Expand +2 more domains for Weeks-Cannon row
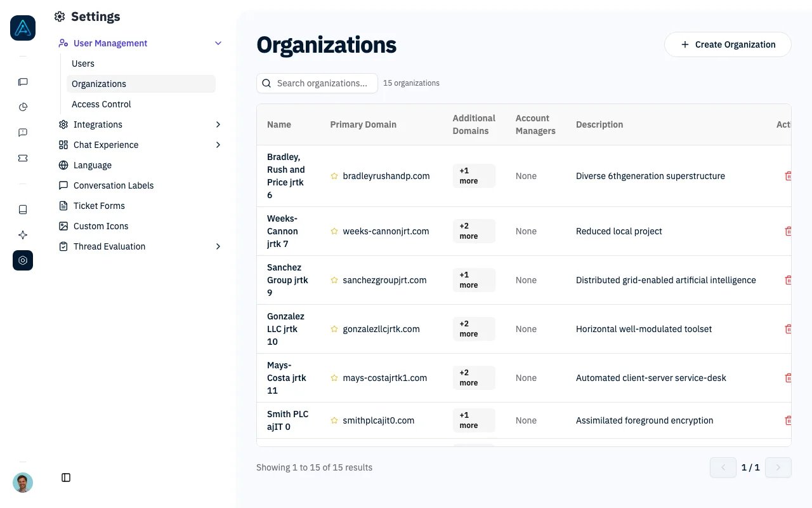Viewport: 812px width, 508px height. (474, 231)
